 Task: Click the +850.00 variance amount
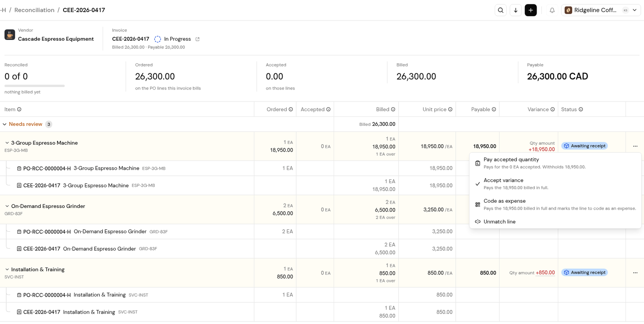545,273
